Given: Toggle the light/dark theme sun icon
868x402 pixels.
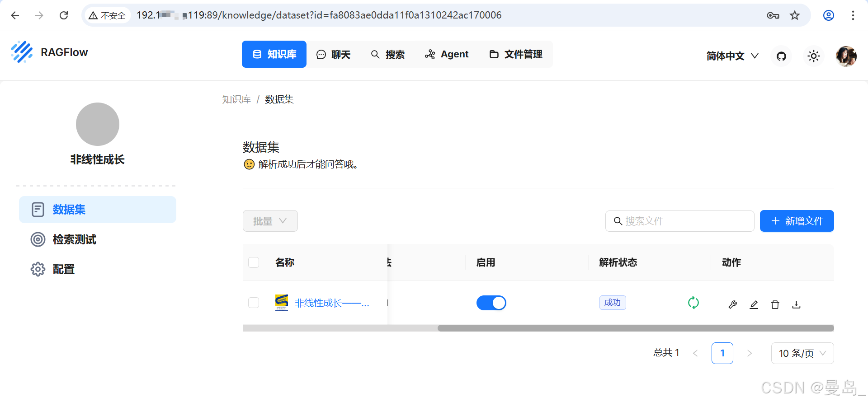Looking at the screenshot, I should [814, 56].
